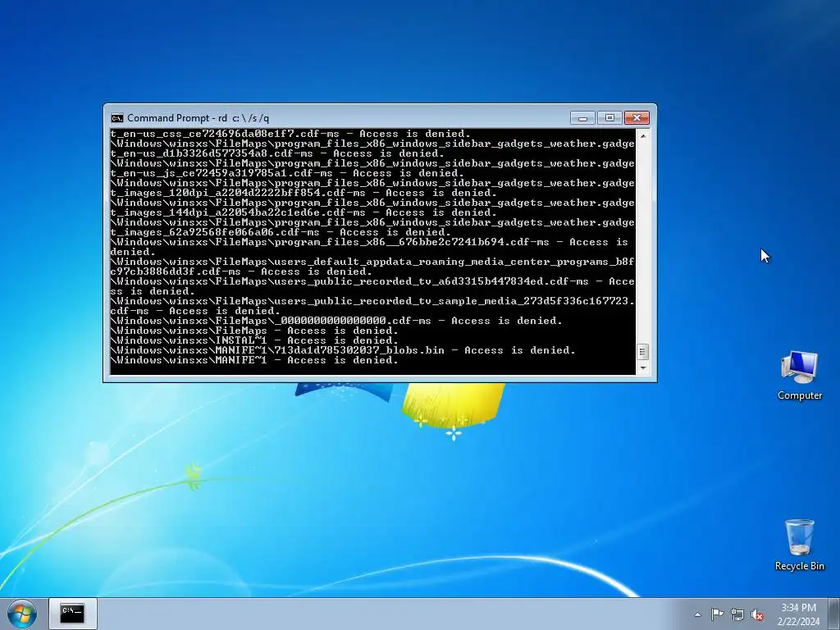840x630 pixels.
Task: Click the console scrollbar down arrow
Action: tap(643, 368)
